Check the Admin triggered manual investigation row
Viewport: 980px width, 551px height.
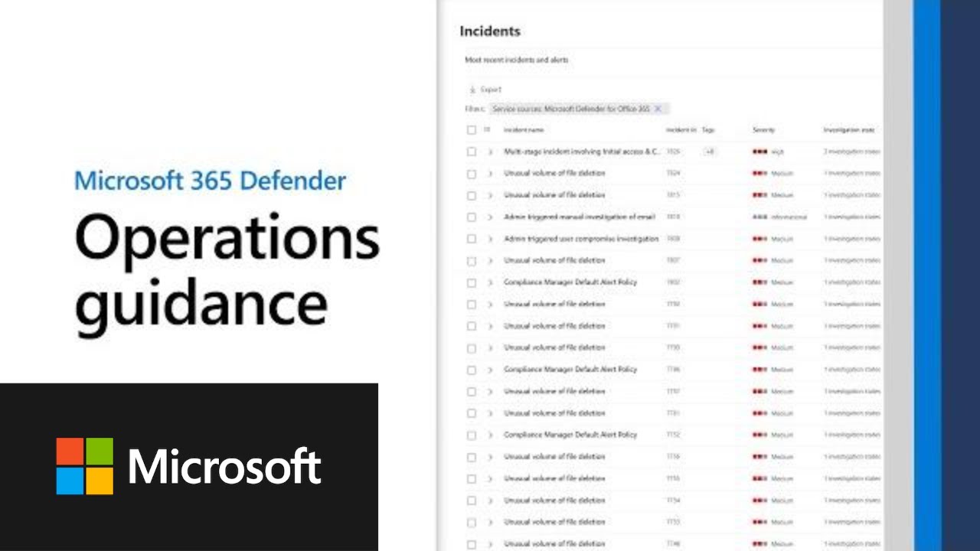coord(472,217)
